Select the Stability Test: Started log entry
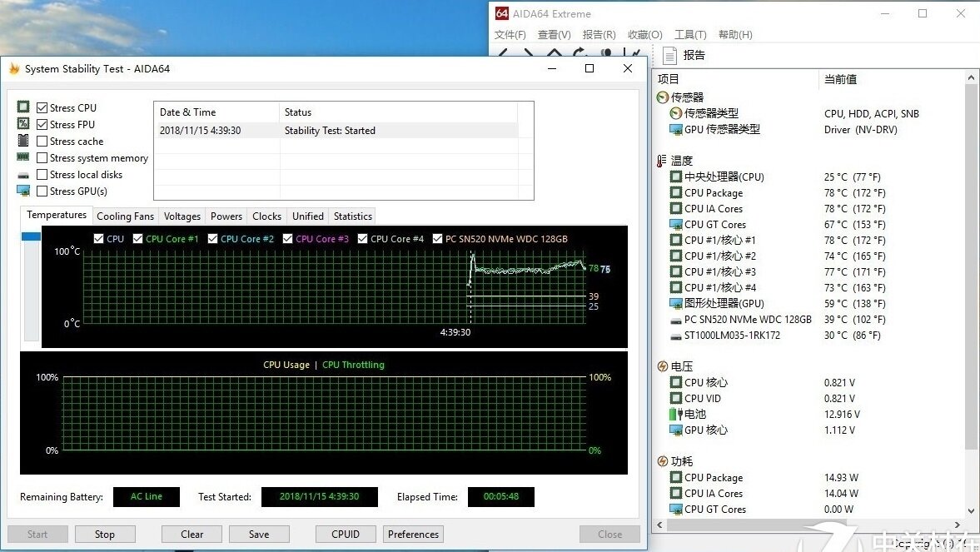Image resolution: width=980 pixels, height=552 pixels. pos(336,131)
